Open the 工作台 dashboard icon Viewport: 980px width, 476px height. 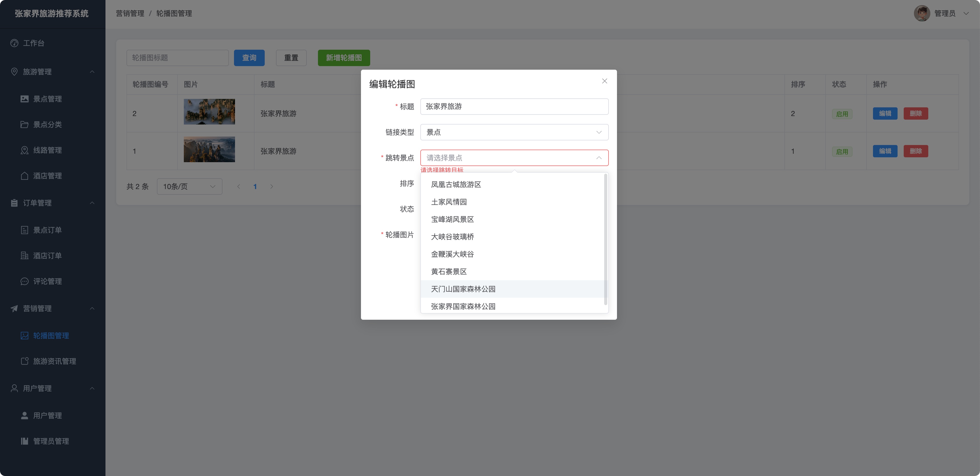click(x=14, y=43)
